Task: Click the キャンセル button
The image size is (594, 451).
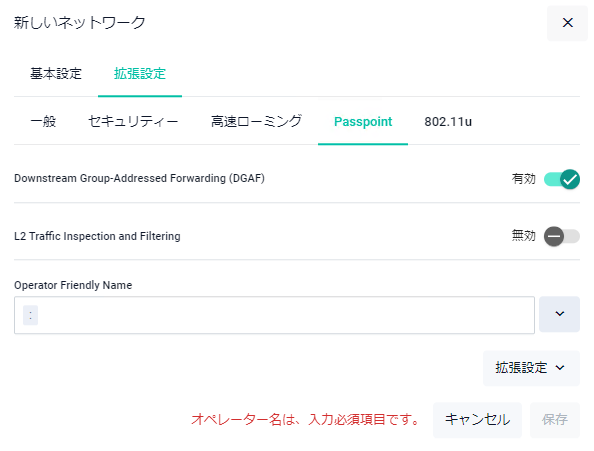Action: click(x=477, y=420)
